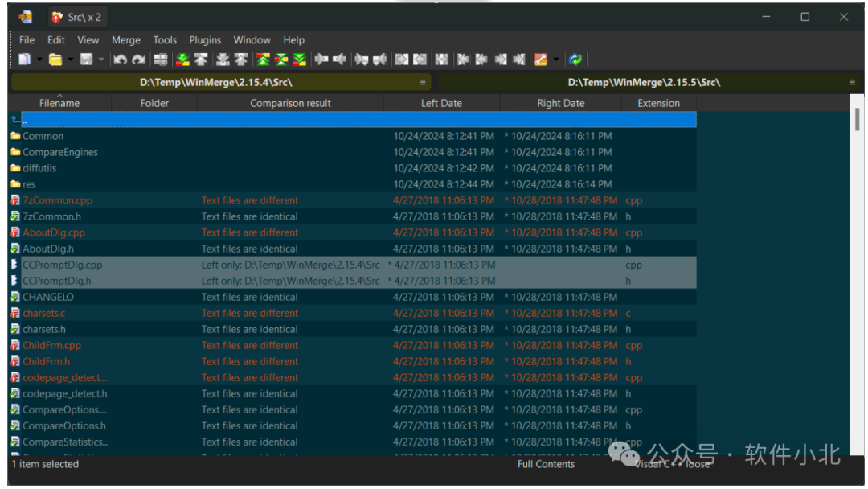Click the Copy Left and Advance icon
The image size is (868, 489).
pyautogui.click(x=379, y=60)
